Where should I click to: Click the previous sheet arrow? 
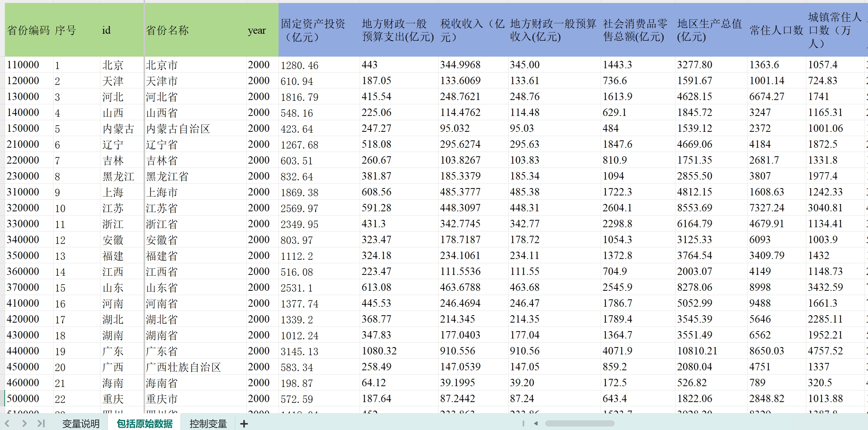pos(7,423)
